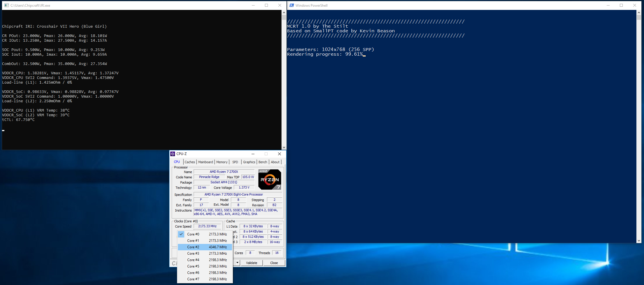Click the Instructions list field

(238, 212)
